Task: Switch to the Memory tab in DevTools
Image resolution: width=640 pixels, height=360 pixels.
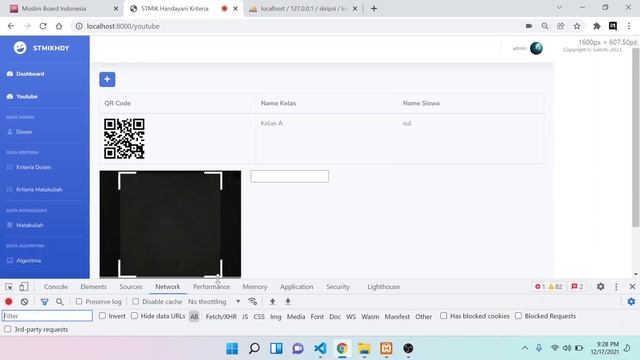Action: 255,287
